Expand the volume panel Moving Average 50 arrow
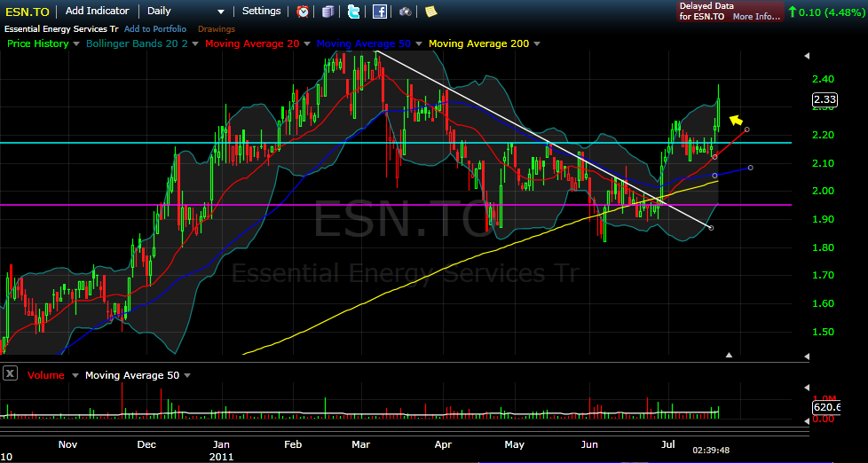Image resolution: width=868 pixels, height=463 pixels. point(187,375)
